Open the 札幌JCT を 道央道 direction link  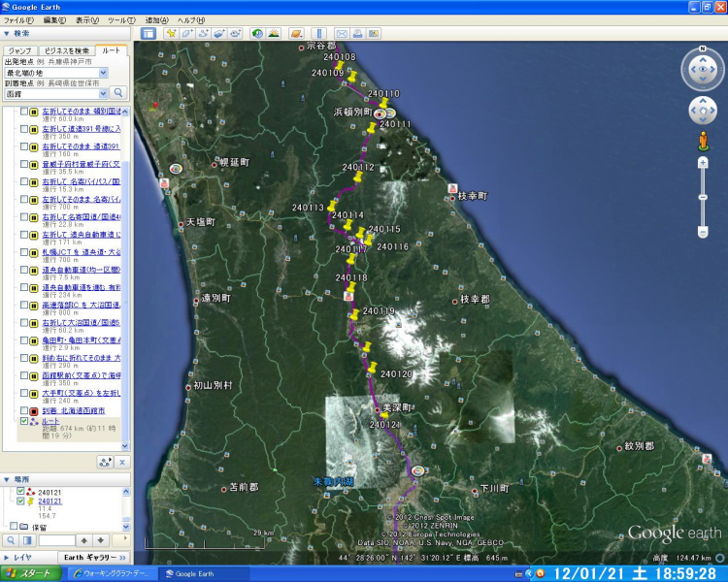tap(82, 252)
